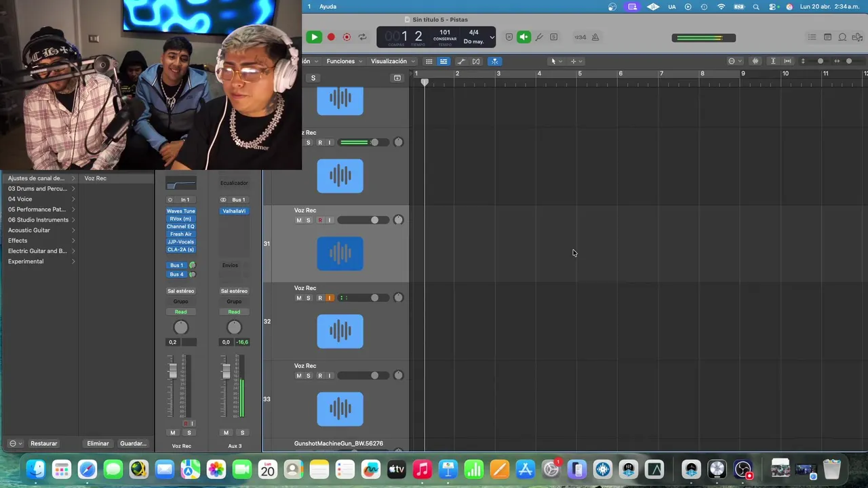The image size is (868, 488).
Task: Select the list view icon in tracks toolbar
Action: coord(443,61)
